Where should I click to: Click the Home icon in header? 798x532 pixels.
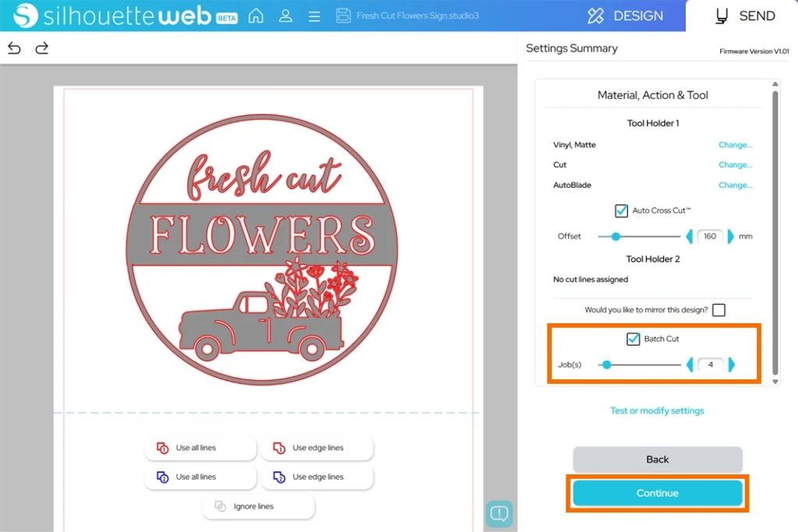tap(256, 16)
